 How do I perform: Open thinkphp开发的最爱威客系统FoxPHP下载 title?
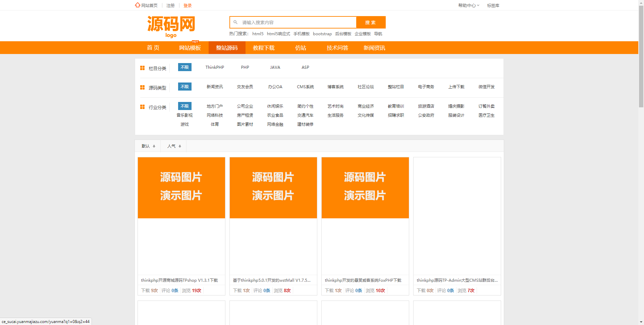[363, 280]
